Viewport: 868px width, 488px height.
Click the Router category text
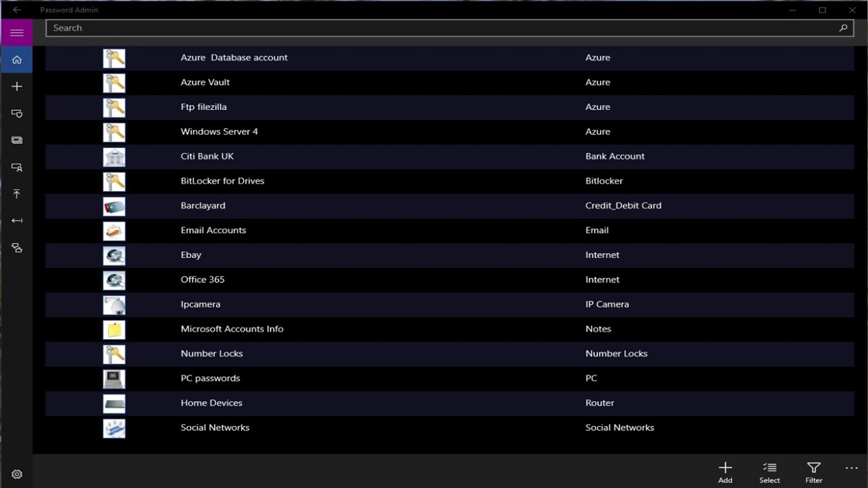pos(599,403)
